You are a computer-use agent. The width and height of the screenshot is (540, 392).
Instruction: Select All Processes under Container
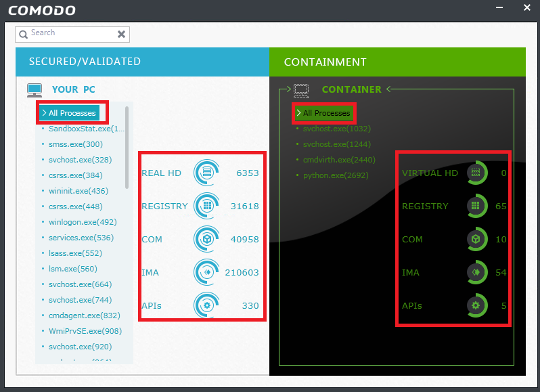click(323, 113)
